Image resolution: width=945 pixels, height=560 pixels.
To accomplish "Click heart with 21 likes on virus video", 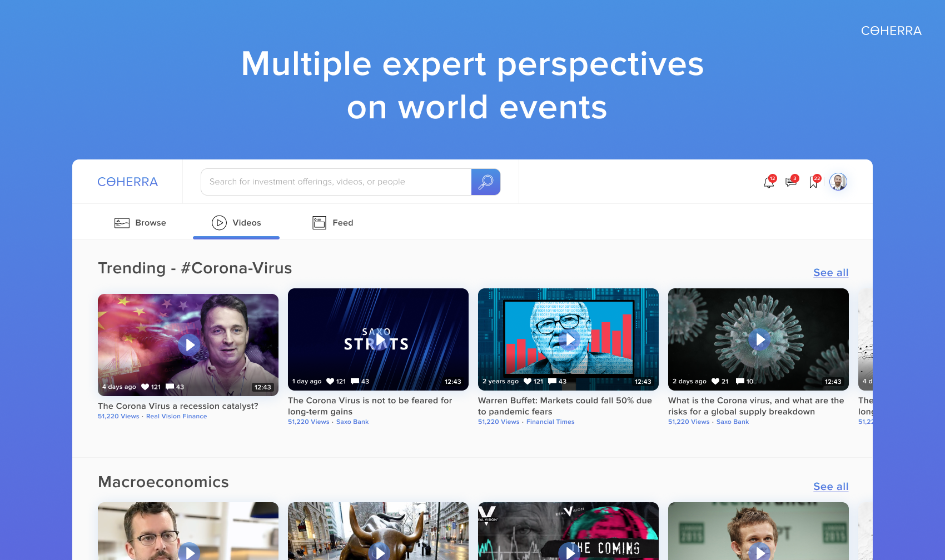I will [715, 381].
